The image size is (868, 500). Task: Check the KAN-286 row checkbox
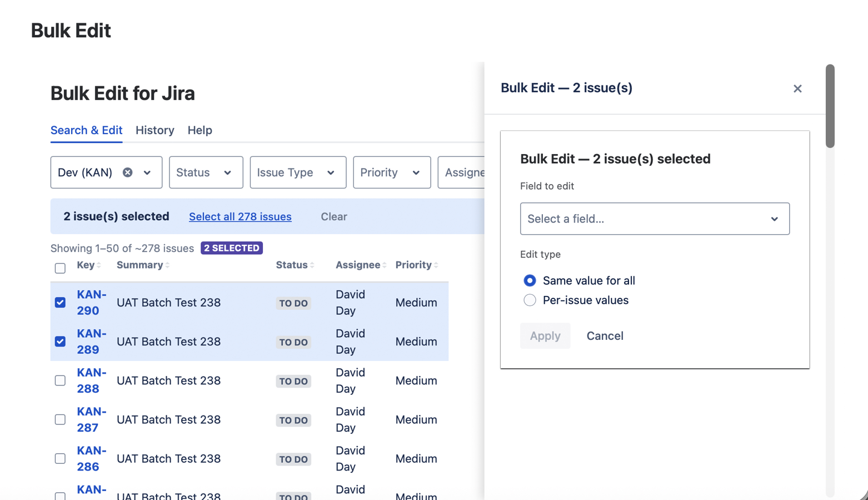(x=60, y=458)
